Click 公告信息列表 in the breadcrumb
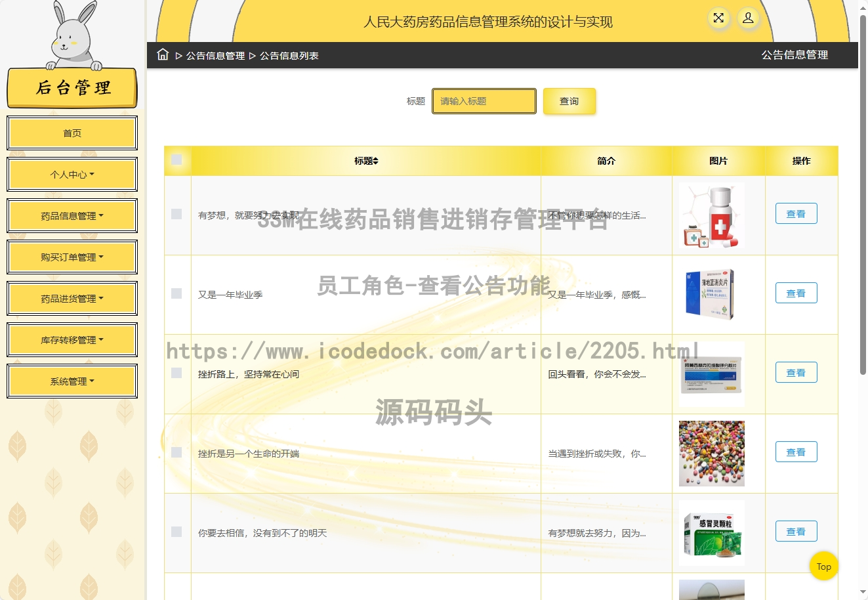This screenshot has height=600, width=868. coord(289,56)
